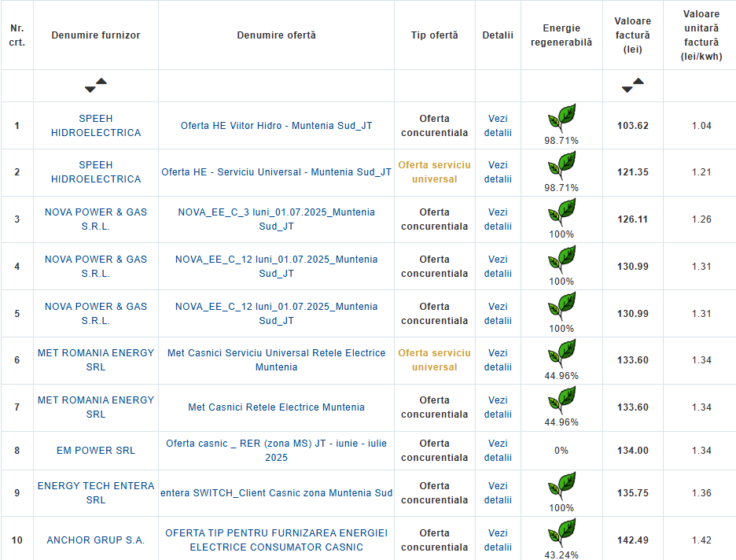Open Vezi detalii in row 5
This screenshot has height=560, width=736.
tap(498, 314)
